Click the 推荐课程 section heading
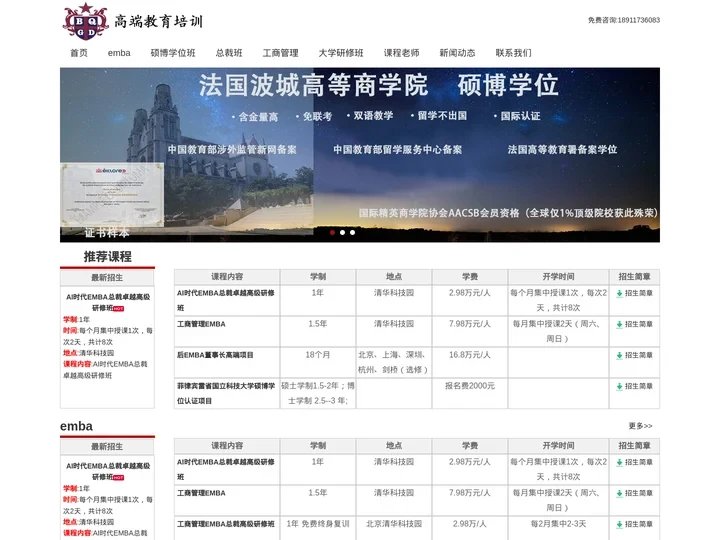 point(107,257)
